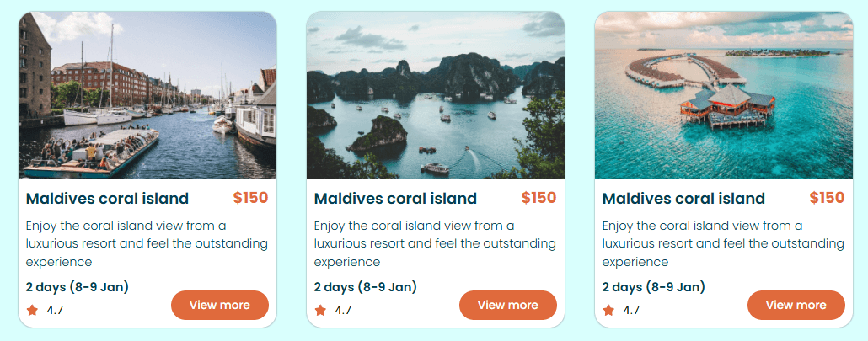
Task: Click the third card's Maldives coral island title
Action: 683,199
